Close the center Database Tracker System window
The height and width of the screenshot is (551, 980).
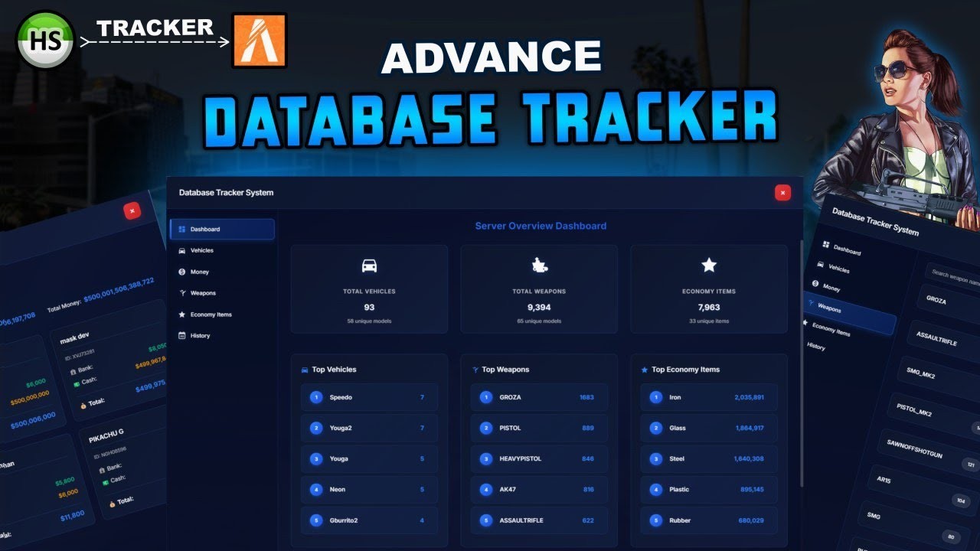click(x=782, y=193)
